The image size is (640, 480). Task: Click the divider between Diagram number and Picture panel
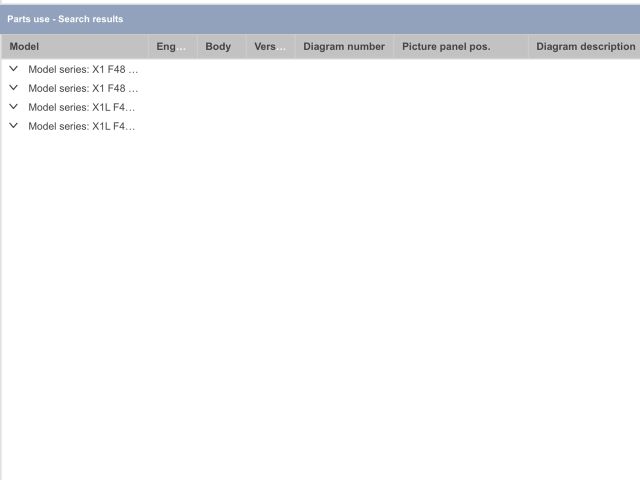394,47
